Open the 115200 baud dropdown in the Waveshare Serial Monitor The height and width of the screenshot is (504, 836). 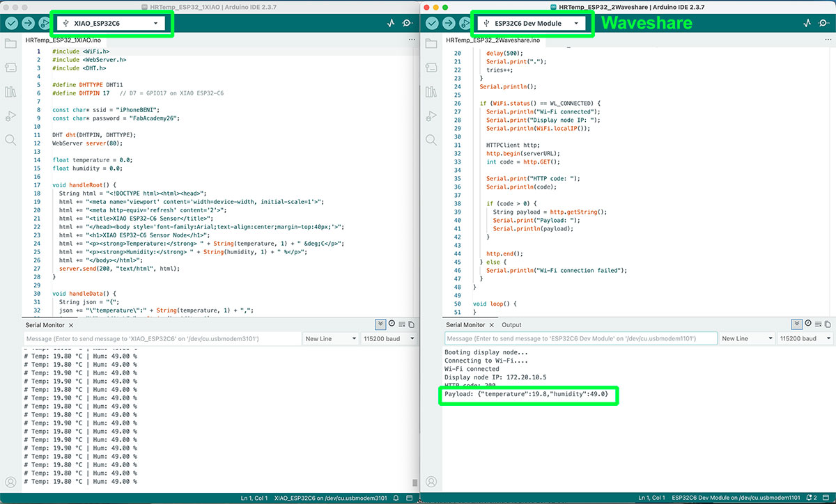click(x=805, y=338)
